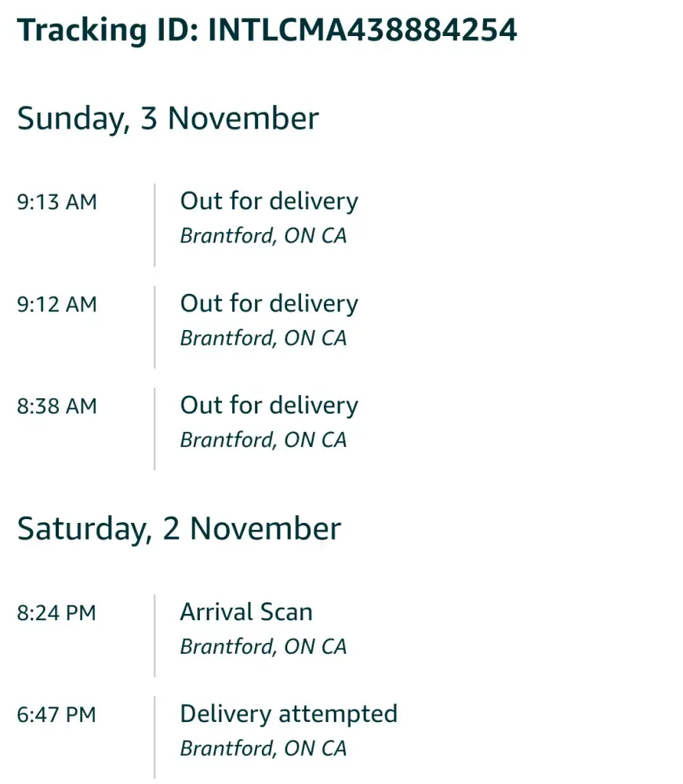Click Brantford location under 9:13 AM entry
The width and height of the screenshot is (683, 784).
coord(263,236)
